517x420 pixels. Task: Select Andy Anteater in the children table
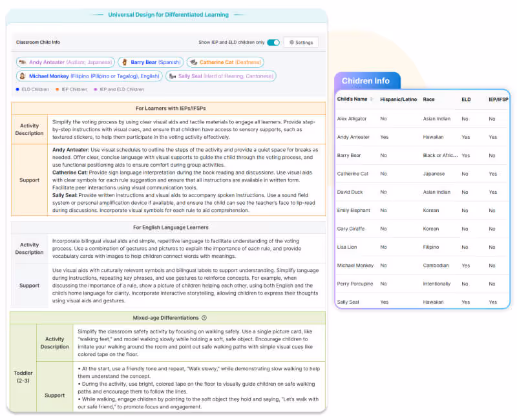[353, 137]
